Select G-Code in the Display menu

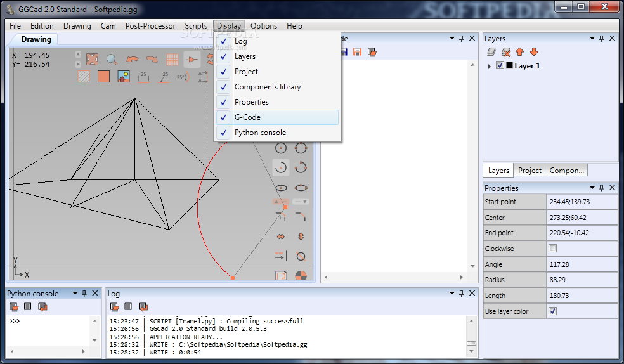pyautogui.click(x=277, y=117)
